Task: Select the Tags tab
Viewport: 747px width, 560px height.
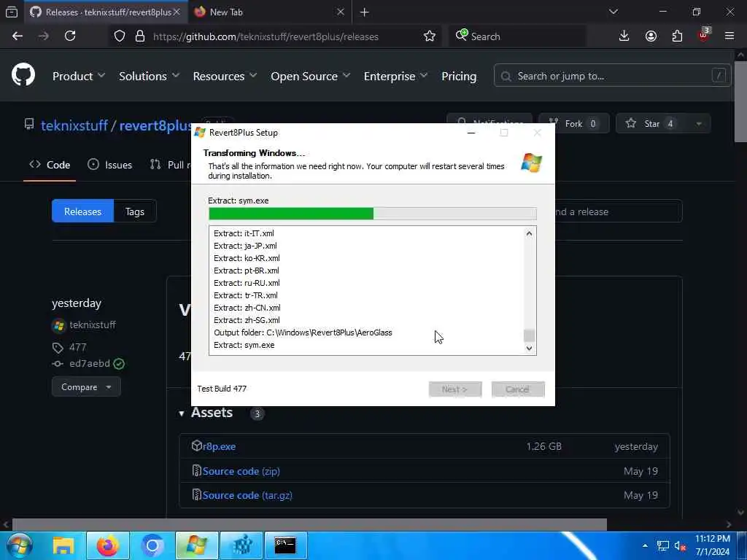Action: coord(135,211)
